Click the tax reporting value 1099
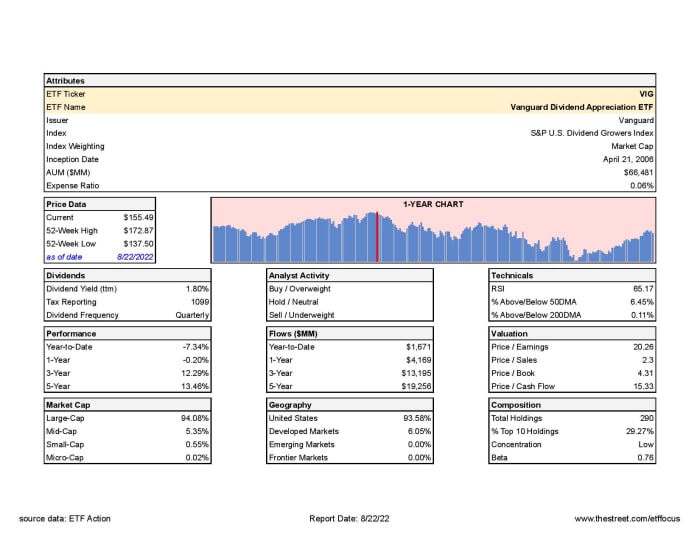This screenshot has height=541, width=700. point(200,302)
